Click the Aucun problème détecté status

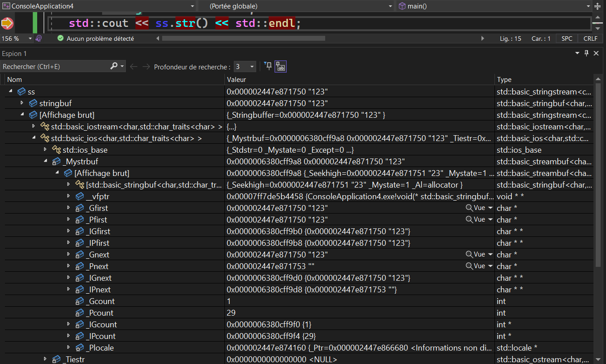tap(95, 39)
